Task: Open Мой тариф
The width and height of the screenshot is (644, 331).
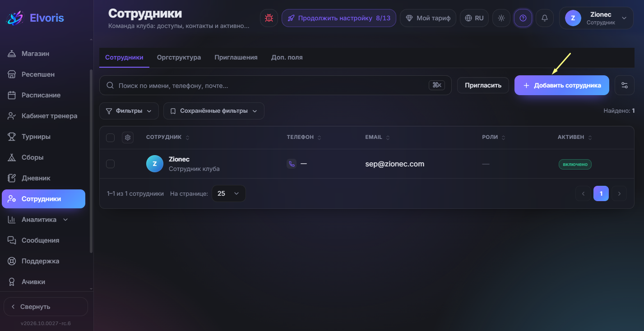Action: [428, 18]
